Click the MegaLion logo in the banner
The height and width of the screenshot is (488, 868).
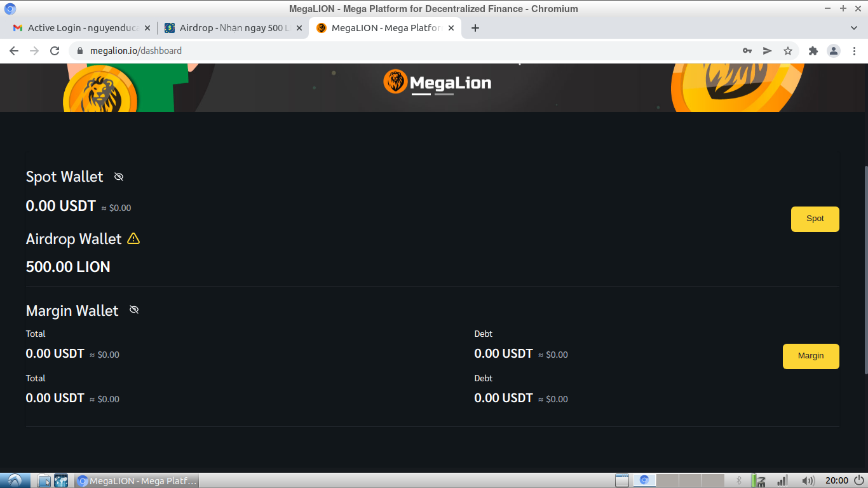click(437, 82)
